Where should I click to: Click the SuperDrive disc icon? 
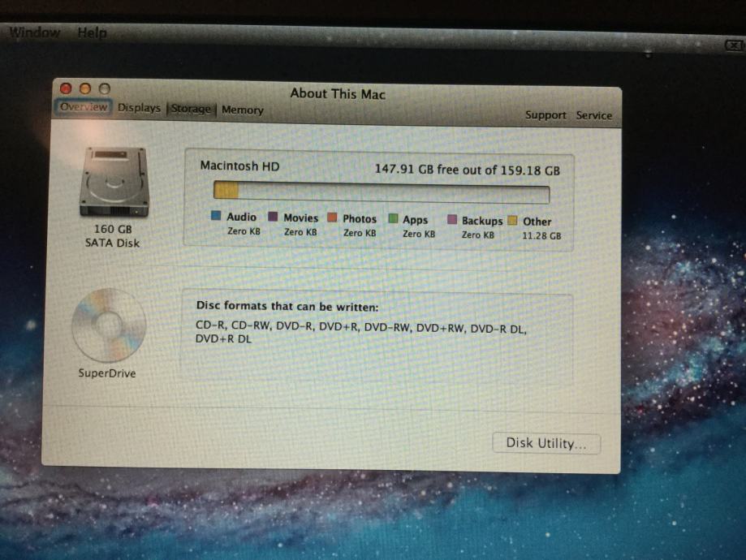[x=109, y=325]
